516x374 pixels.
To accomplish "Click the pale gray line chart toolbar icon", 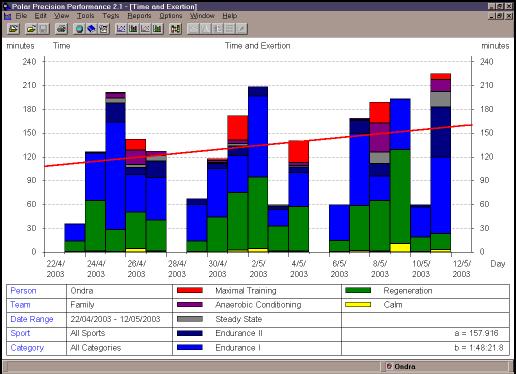I will (145, 29).
